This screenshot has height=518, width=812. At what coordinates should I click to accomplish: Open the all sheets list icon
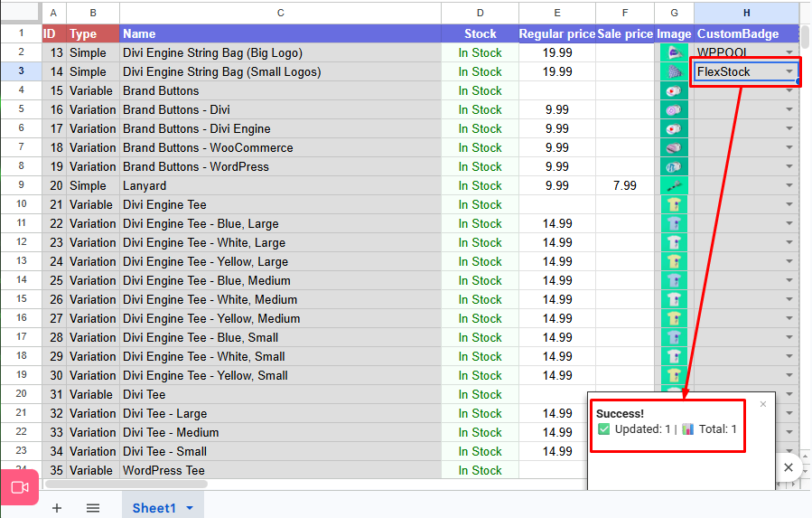[x=93, y=508]
